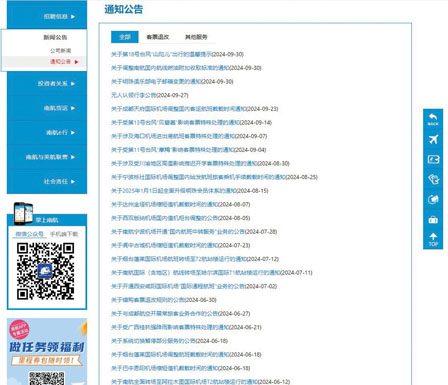The image size is (448, 385).
Task: Click the airplane icon in floating toolbar
Action: [x=433, y=139]
